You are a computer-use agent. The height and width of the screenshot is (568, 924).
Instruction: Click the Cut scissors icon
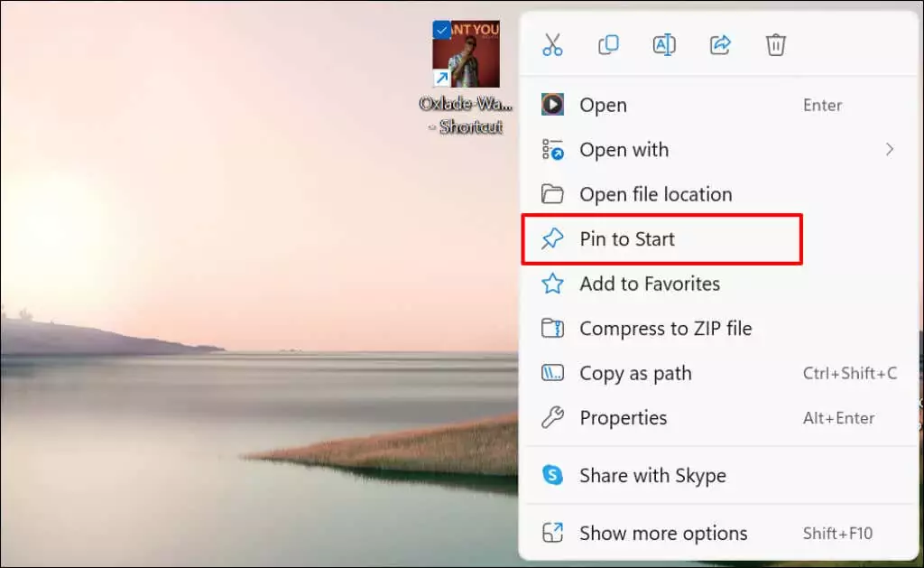(552, 45)
